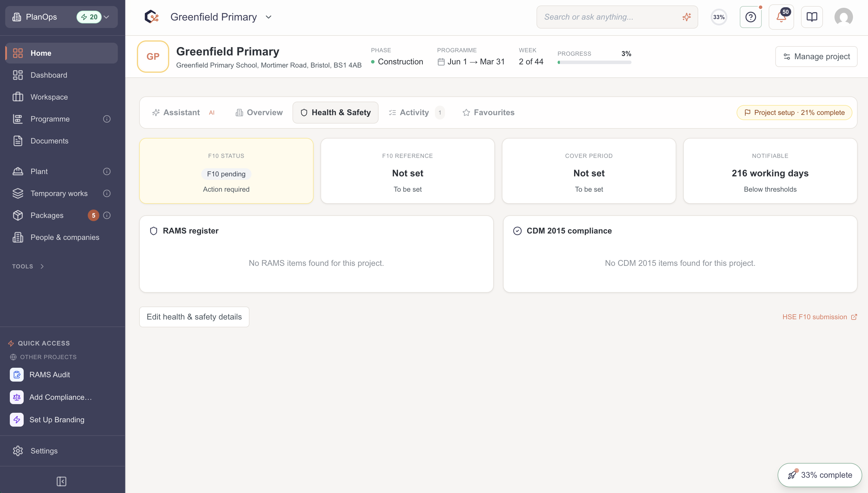Click the Settings gear icon
The width and height of the screenshot is (868, 493).
click(x=18, y=451)
